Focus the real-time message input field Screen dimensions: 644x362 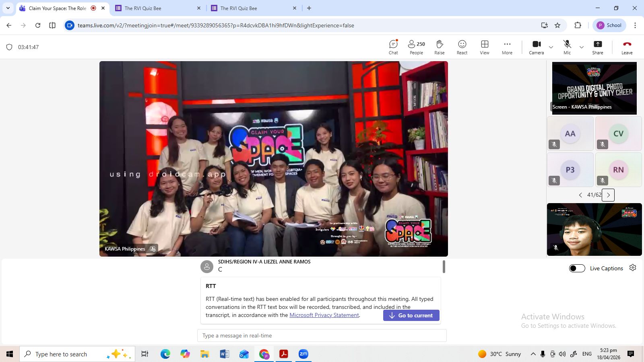click(x=322, y=335)
